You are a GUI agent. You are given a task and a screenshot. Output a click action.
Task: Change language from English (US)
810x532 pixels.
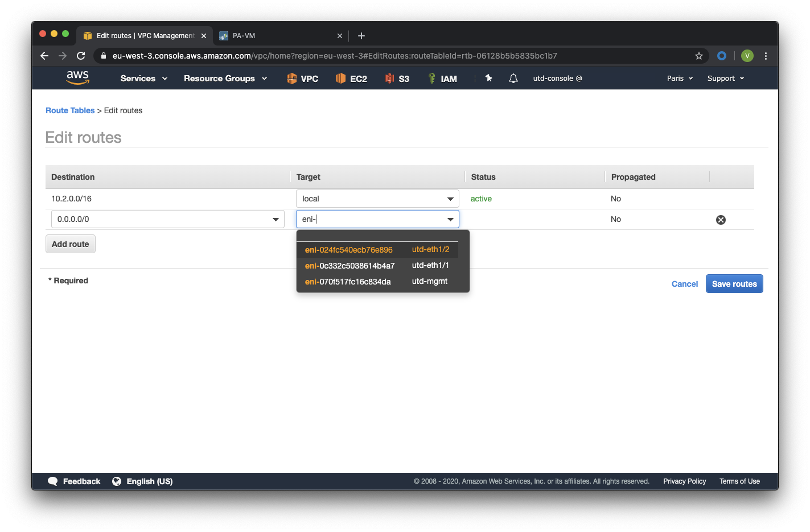(x=150, y=481)
